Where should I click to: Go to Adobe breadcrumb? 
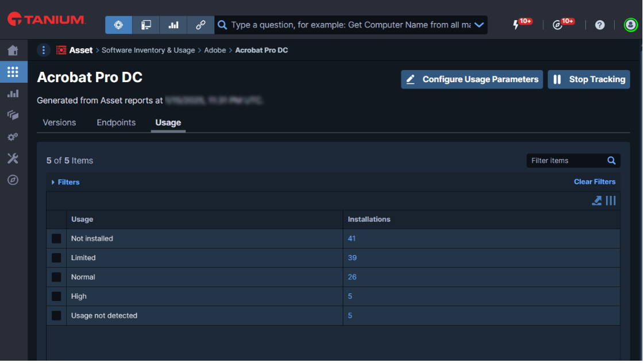(215, 50)
